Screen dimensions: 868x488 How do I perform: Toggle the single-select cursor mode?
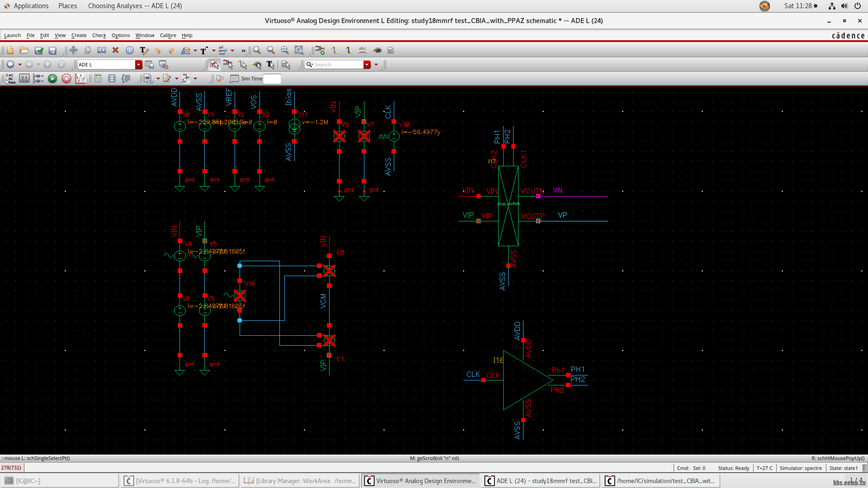click(214, 65)
